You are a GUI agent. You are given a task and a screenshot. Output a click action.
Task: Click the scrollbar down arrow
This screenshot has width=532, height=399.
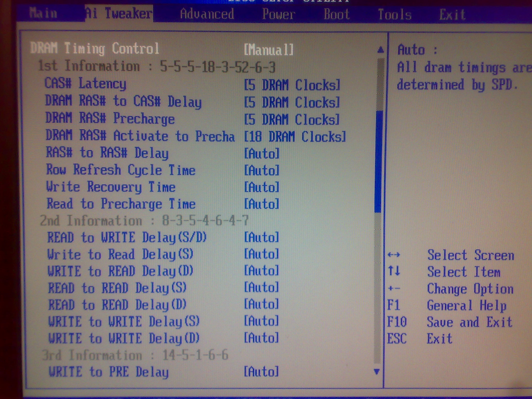377,371
